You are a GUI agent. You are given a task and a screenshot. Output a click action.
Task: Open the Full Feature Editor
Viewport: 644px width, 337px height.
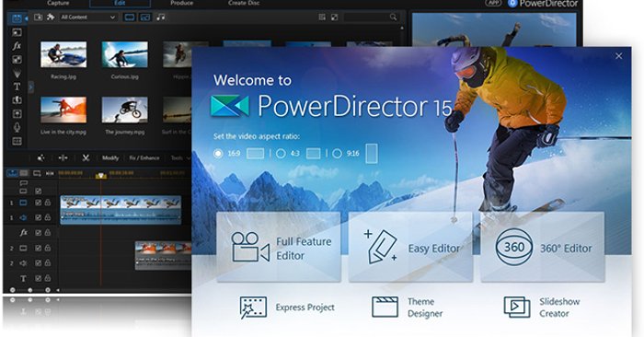tap(279, 248)
